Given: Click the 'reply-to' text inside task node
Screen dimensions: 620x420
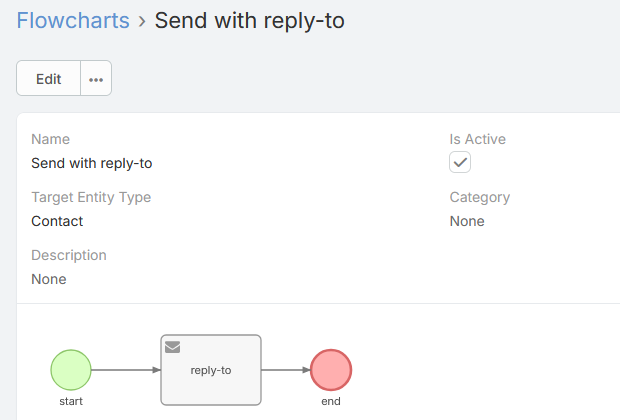Looking at the screenshot, I should pyautogui.click(x=211, y=371).
